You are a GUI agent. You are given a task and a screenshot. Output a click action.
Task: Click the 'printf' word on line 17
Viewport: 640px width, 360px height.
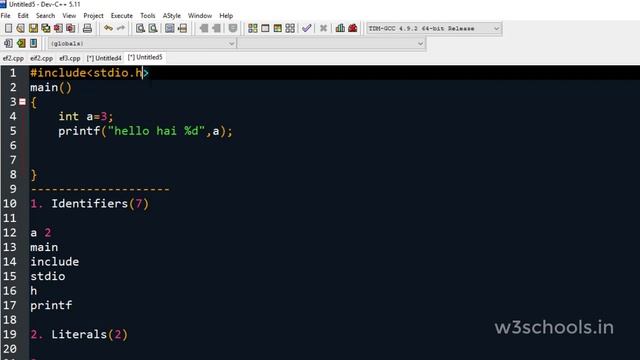pos(51,305)
